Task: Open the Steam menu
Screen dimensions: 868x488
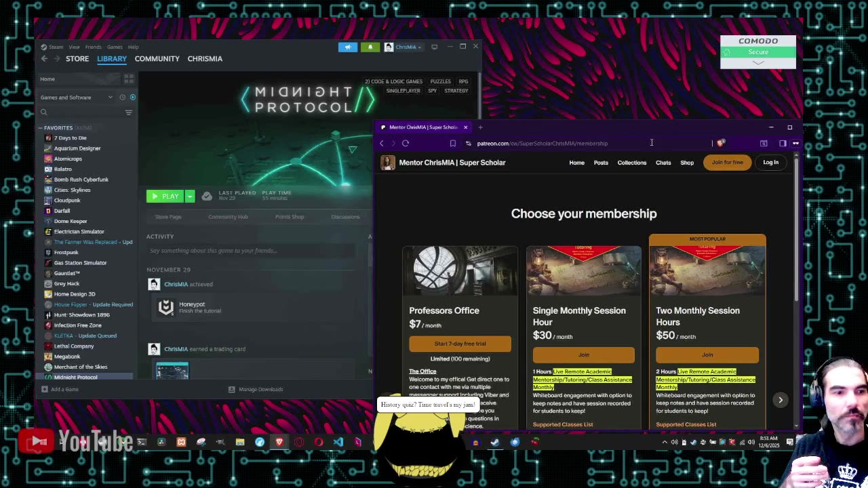Action: coord(52,47)
